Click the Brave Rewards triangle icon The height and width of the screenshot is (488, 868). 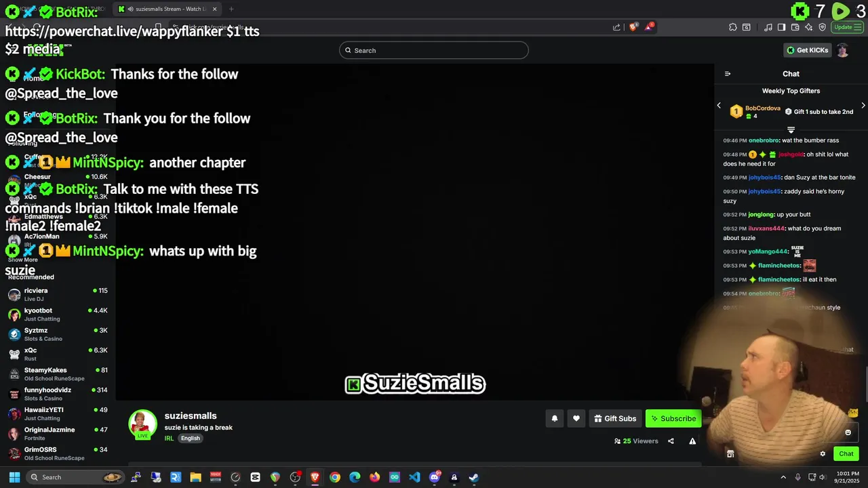pyautogui.click(x=649, y=27)
